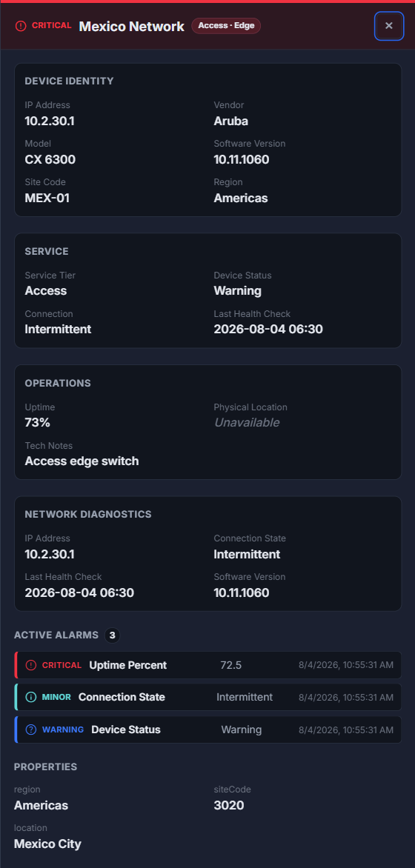
Task: Click the MEX-01 site code value
Action: pyautogui.click(x=47, y=198)
